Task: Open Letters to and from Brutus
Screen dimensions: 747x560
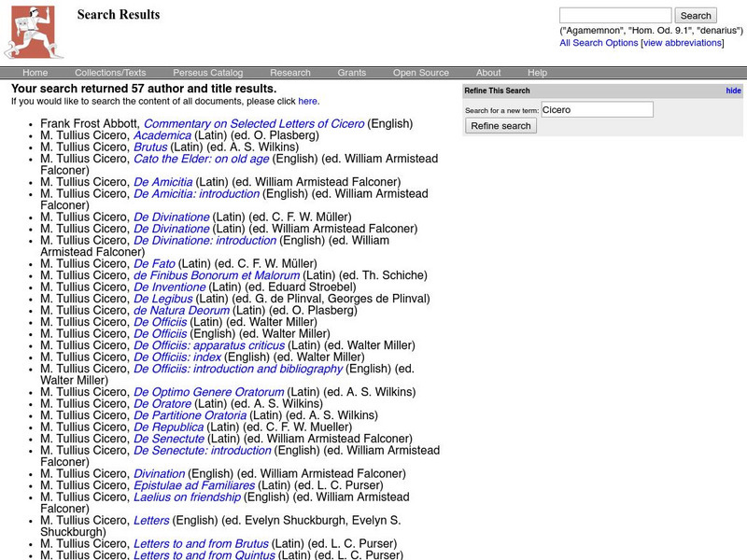Action: (x=201, y=544)
